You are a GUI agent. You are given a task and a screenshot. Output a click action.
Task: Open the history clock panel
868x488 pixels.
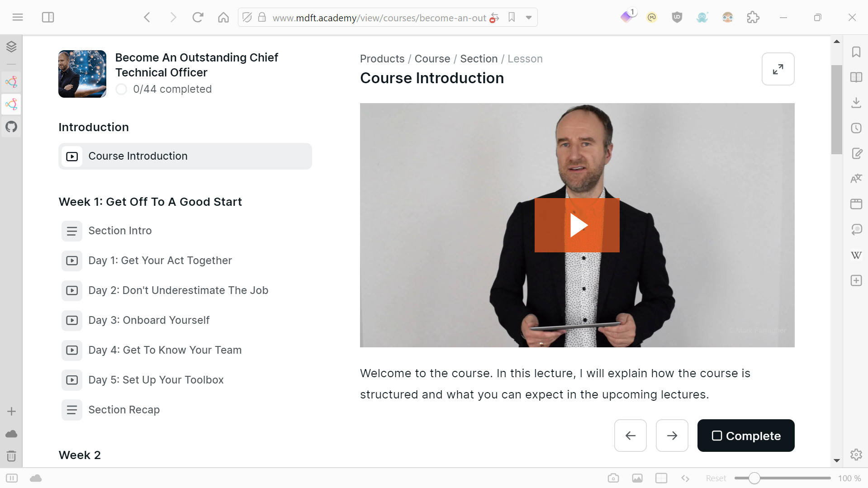(856, 128)
